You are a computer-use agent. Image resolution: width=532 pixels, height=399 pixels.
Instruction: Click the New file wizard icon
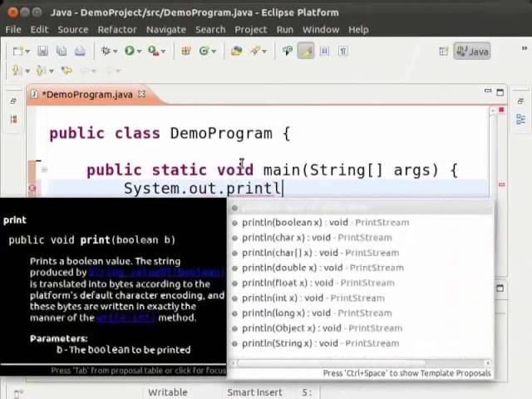coord(17,51)
